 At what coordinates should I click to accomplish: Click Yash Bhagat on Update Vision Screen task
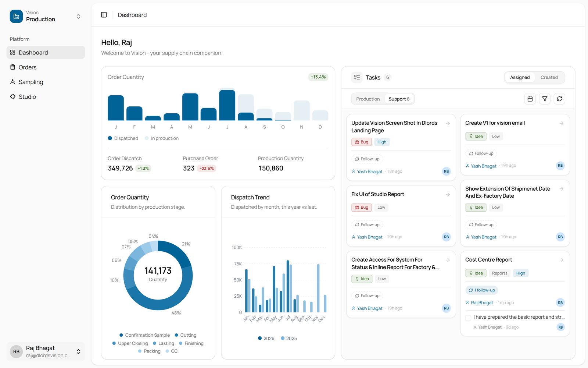(x=370, y=171)
